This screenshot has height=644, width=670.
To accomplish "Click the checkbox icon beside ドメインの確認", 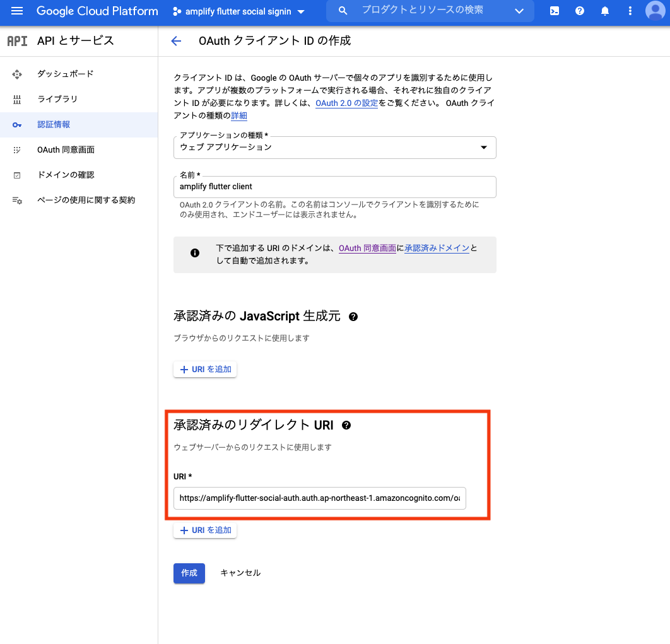I will [17, 175].
